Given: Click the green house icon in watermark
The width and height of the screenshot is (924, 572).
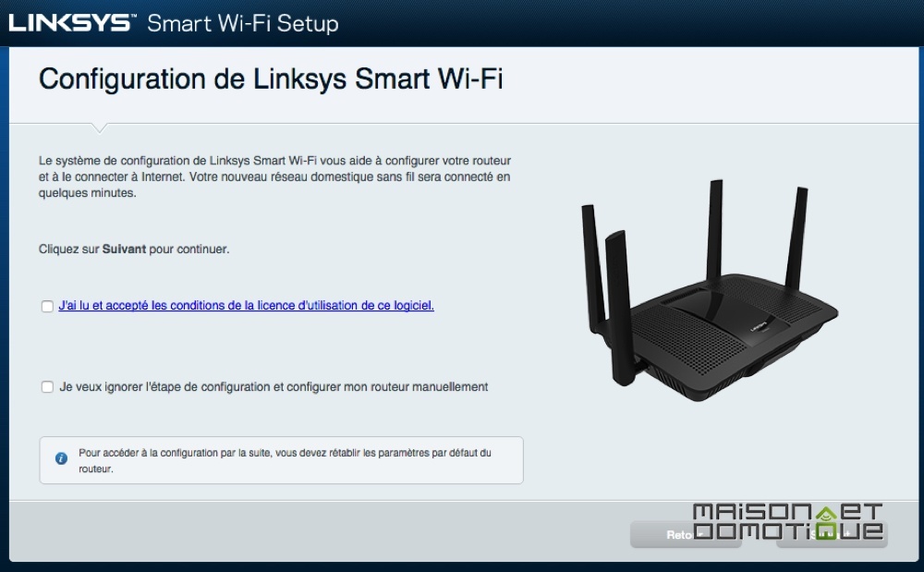Looking at the screenshot, I should pyautogui.click(x=825, y=523).
